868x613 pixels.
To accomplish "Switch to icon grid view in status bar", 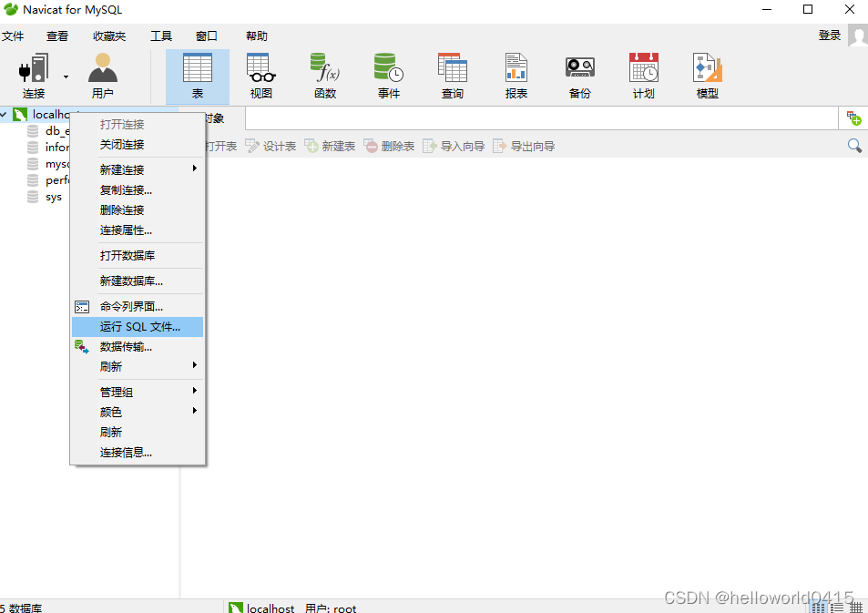I will [818, 608].
